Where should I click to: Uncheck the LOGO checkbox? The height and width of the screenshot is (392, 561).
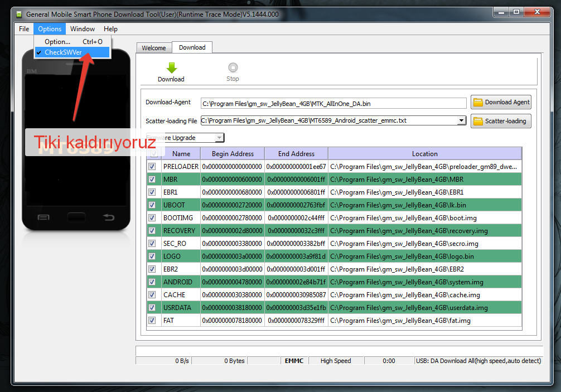(x=152, y=256)
